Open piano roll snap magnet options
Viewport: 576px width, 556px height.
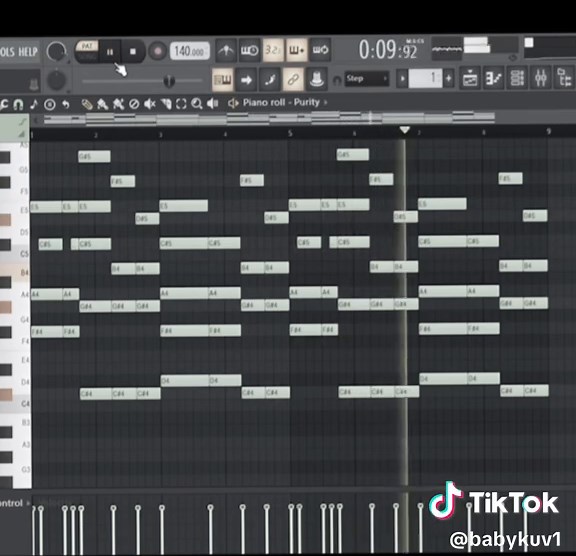[18, 105]
